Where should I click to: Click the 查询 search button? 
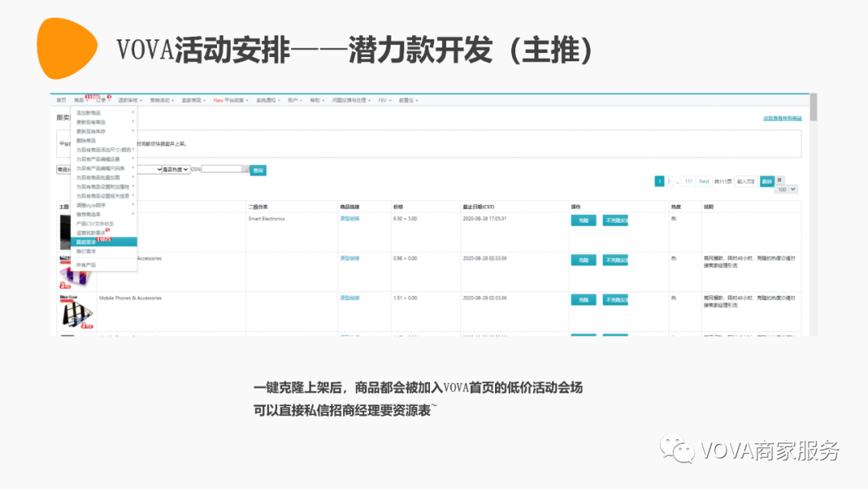pyautogui.click(x=257, y=170)
